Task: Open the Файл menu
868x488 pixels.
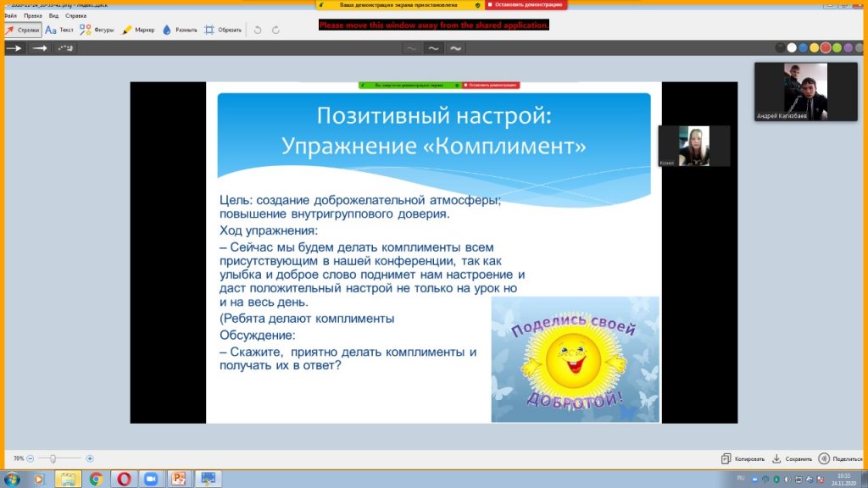Action: [10, 15]
